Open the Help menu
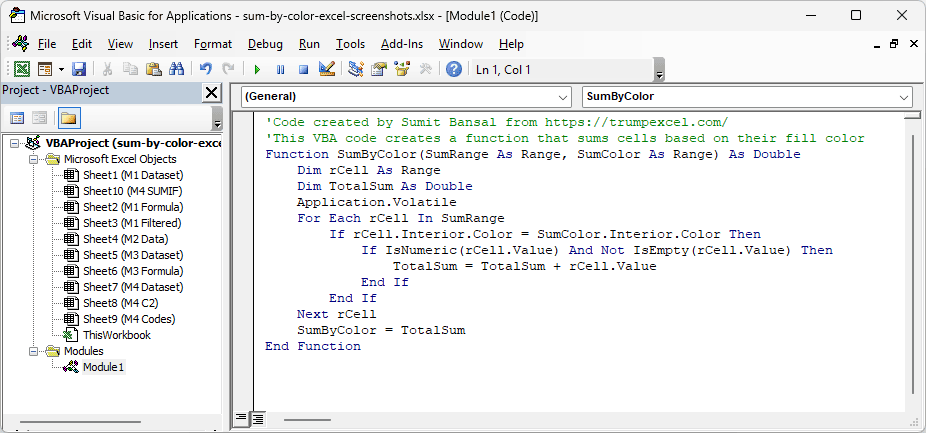 point(511,44)
